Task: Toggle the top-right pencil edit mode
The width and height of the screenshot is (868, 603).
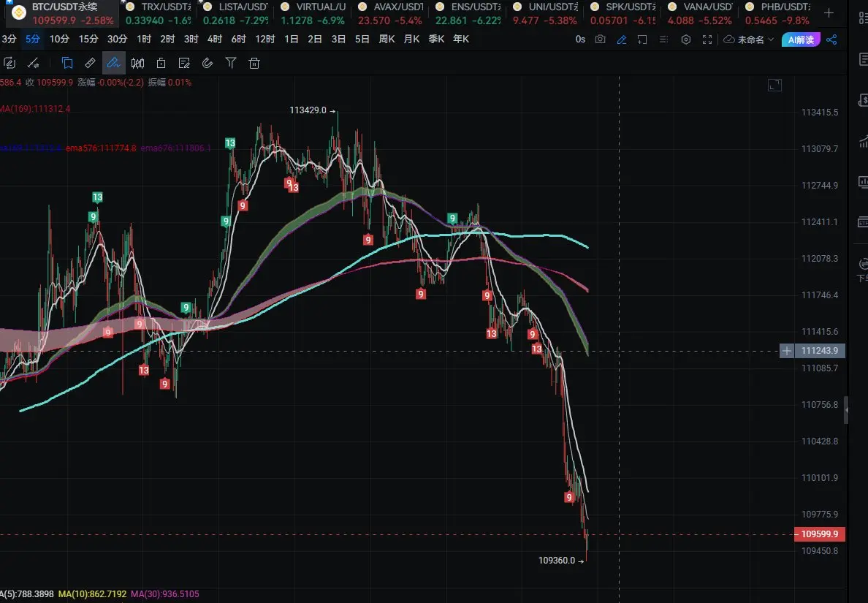Action: point(621,39)
